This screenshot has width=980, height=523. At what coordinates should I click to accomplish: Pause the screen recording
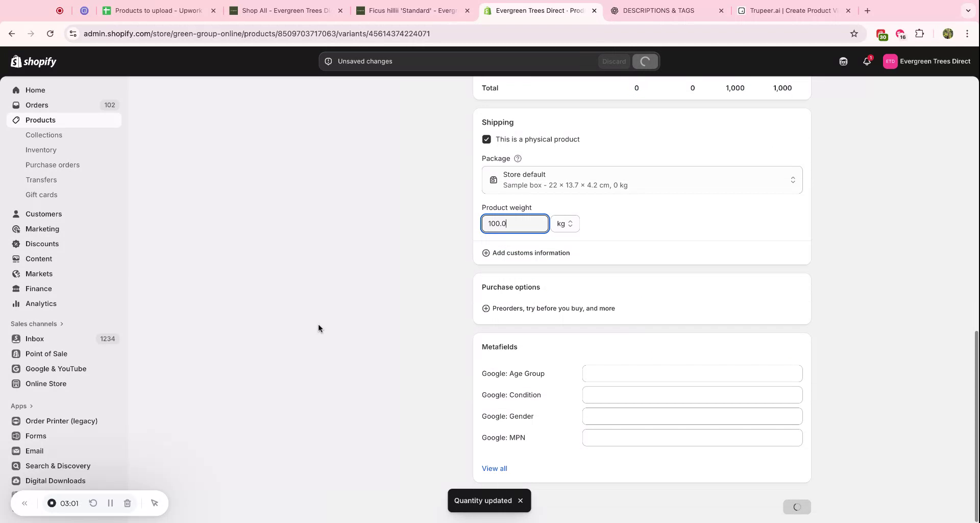point(110,503)
